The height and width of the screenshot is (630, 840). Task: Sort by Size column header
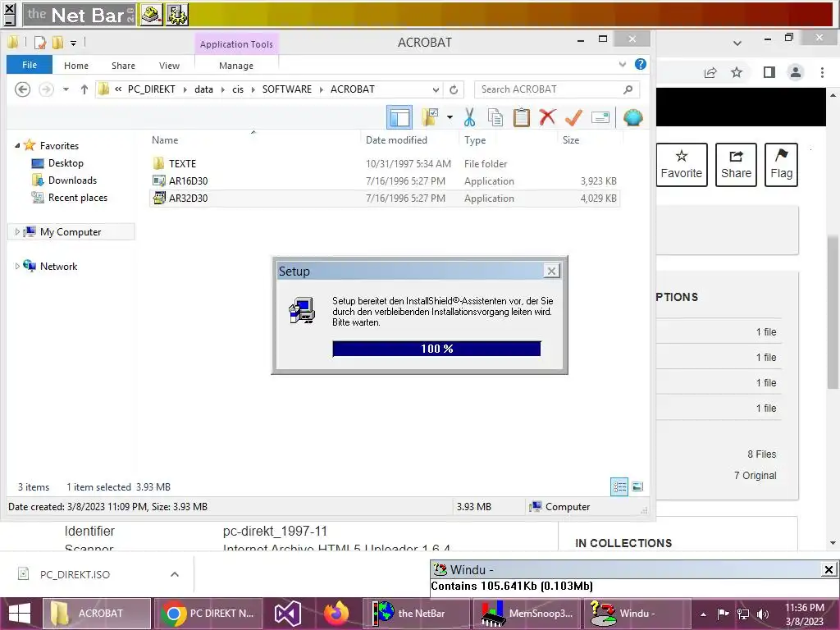571,140
